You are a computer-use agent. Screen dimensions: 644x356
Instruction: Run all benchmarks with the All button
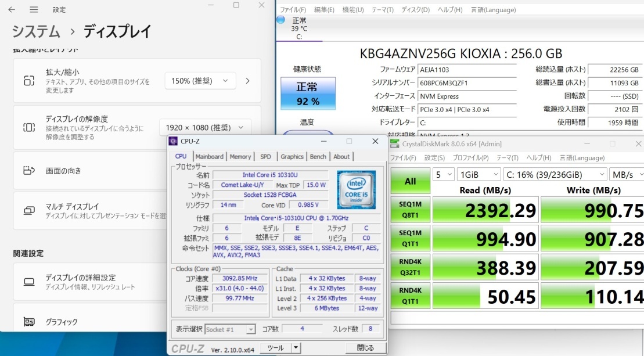coord(411,181)
